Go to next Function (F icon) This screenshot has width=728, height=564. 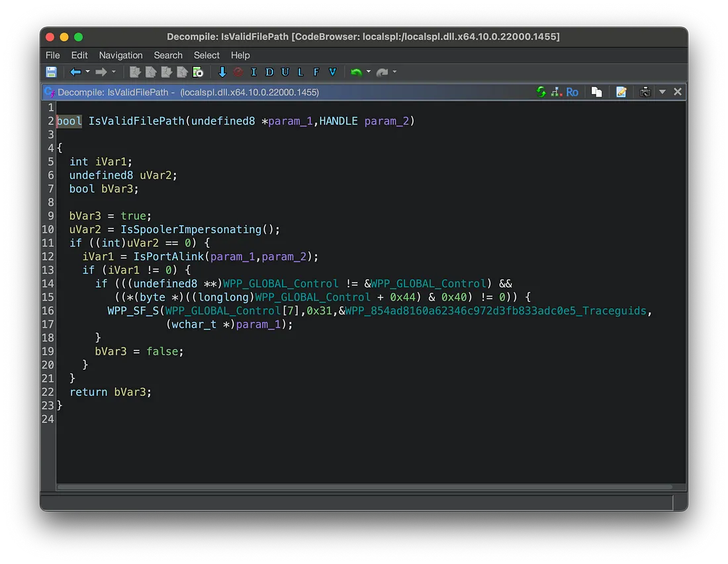tap(316, 72)
